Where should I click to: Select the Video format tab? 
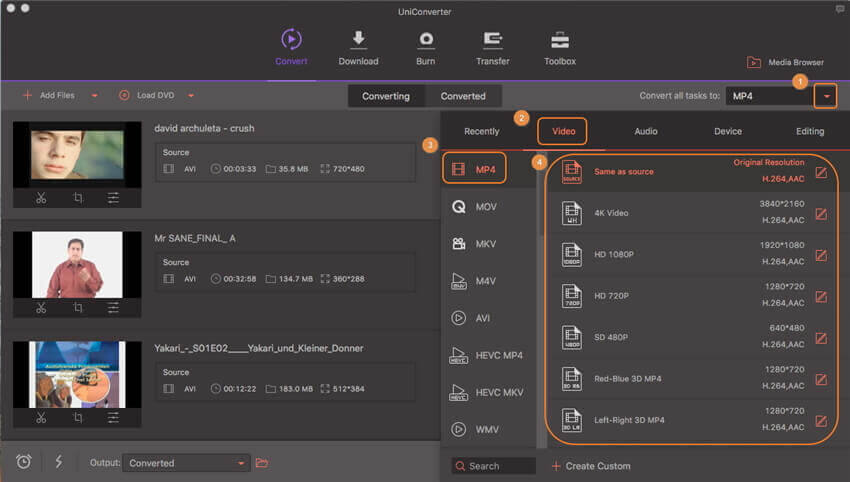[563, 131]
